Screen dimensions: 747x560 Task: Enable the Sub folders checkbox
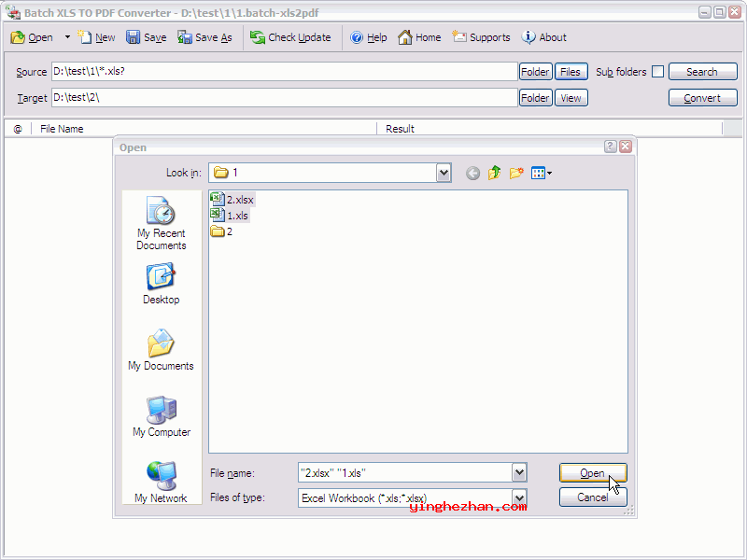657,72
